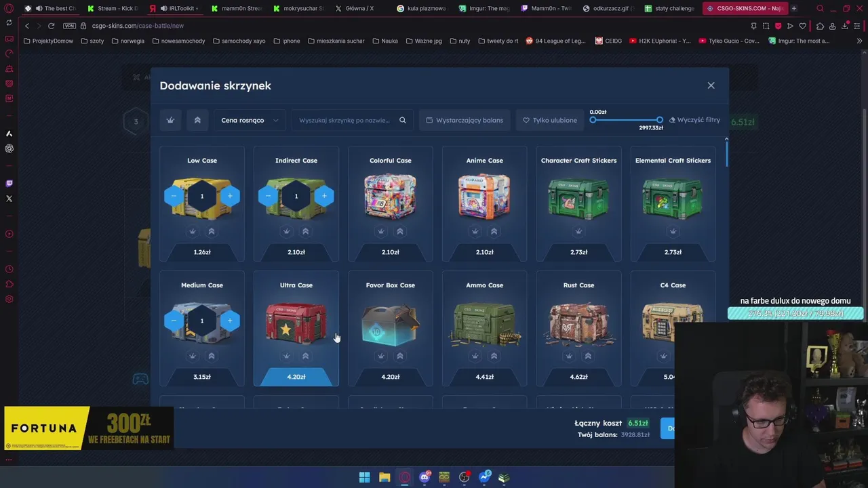Click the search magnifier icon
The height and width of the screenshot is (488, 868).
(x=403, y=120)
